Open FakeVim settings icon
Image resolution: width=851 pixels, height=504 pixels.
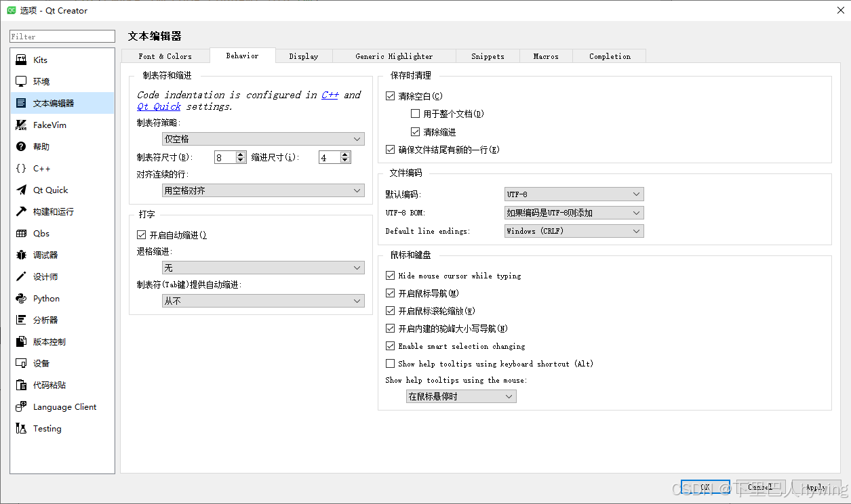point(21,125)
